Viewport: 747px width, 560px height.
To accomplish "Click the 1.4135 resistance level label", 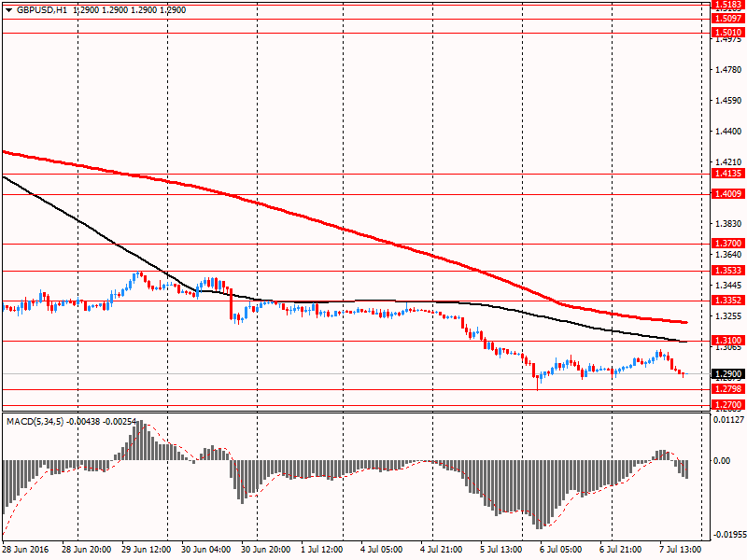I will tap(726, 174).
